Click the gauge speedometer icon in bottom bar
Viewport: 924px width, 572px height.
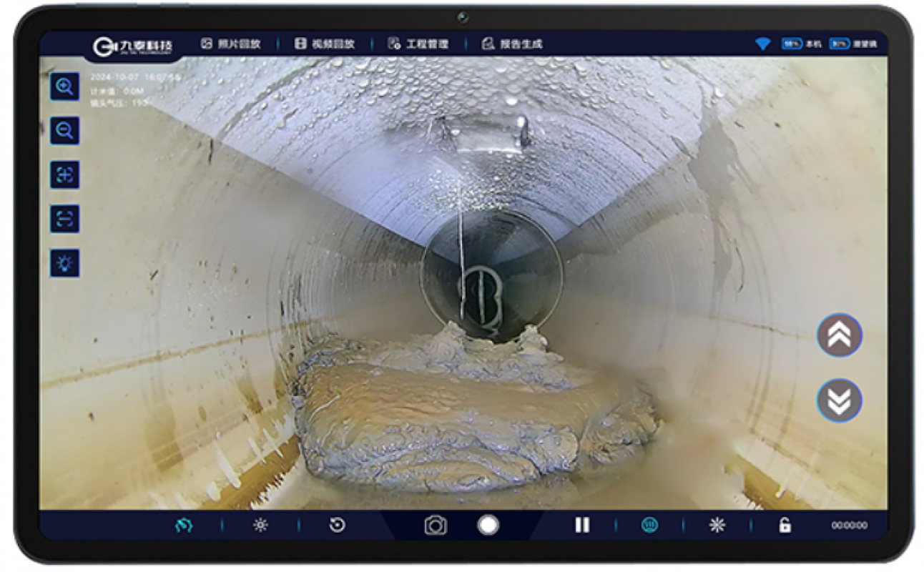point(184,526)
